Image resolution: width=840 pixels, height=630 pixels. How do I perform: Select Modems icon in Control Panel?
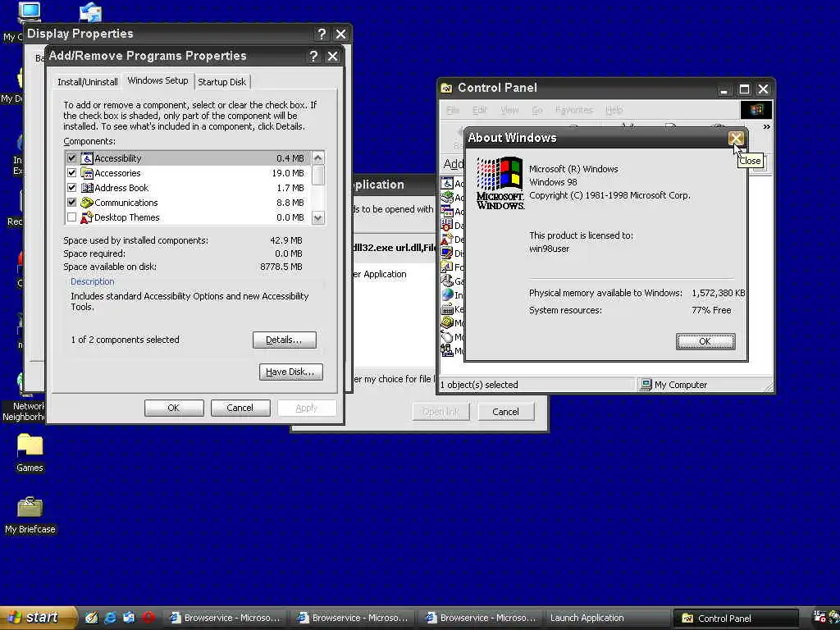pos(447,322)
